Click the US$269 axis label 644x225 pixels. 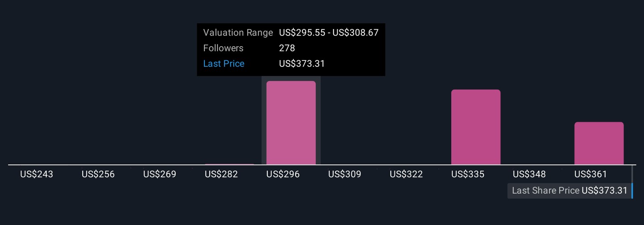click(x=160, y=174)
